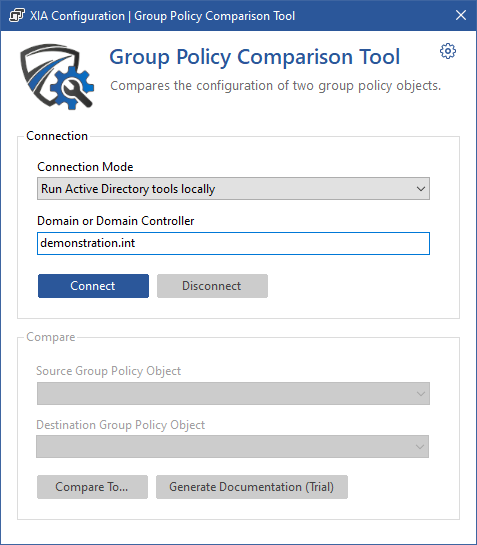
Task: Click Generate Documentation (Trial) button
Action: 252,487
